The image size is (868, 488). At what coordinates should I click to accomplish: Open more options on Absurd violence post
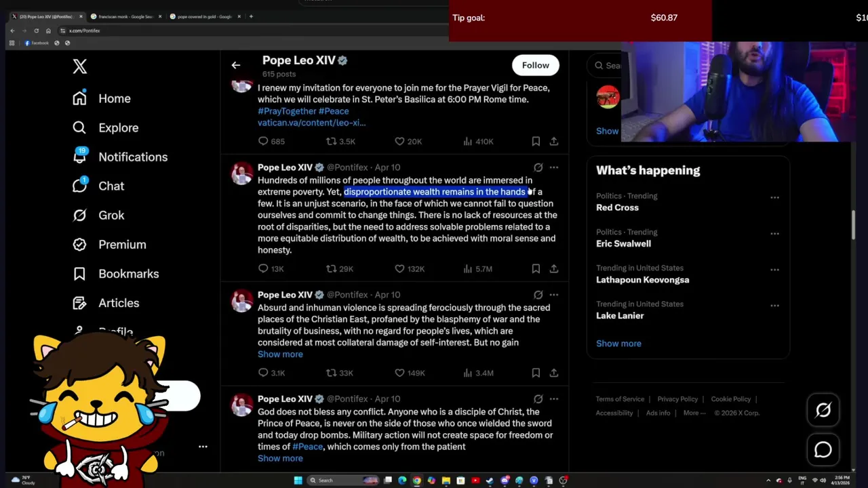554,294
